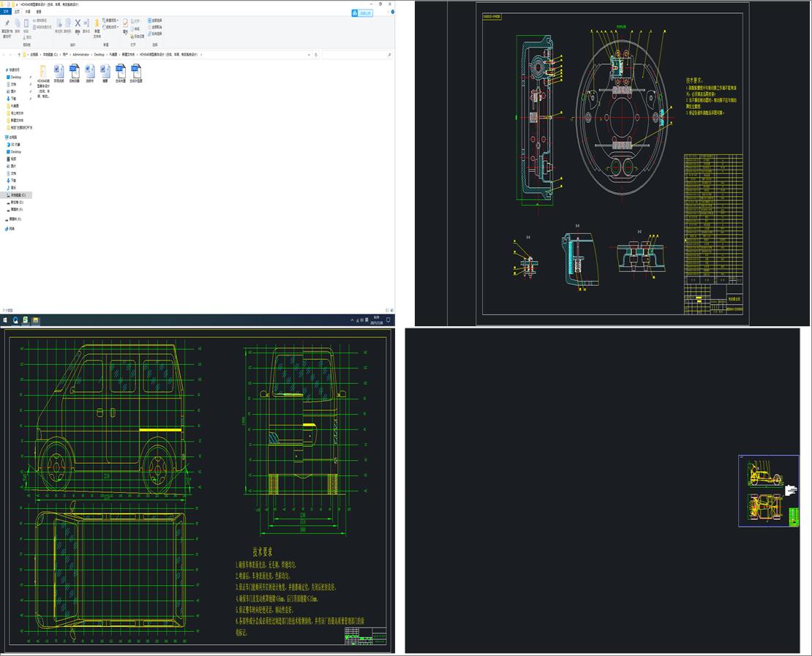Viewport: 812px width, 656px height.
Task: Open Properties using the 属性 ribbon icon
Action: [x=125, y=24]
